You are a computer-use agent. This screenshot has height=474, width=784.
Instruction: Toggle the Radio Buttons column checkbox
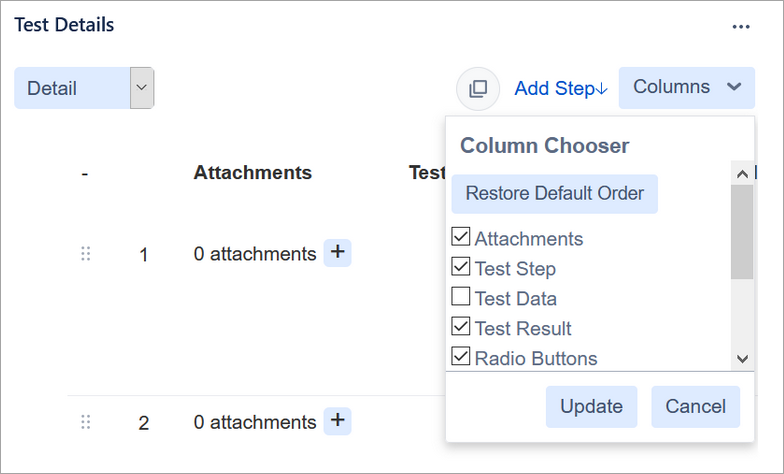coord(461,357)
